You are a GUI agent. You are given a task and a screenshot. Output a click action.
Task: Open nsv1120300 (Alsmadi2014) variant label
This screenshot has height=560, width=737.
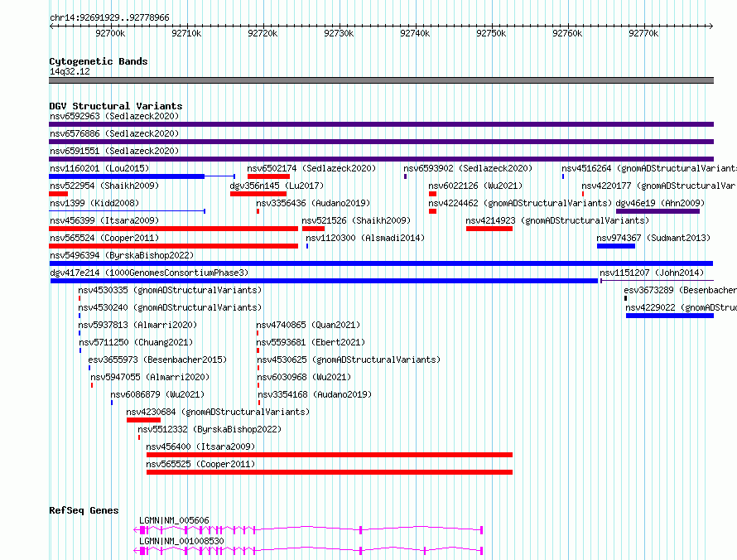pyautogui.click(x=364, y=238)
